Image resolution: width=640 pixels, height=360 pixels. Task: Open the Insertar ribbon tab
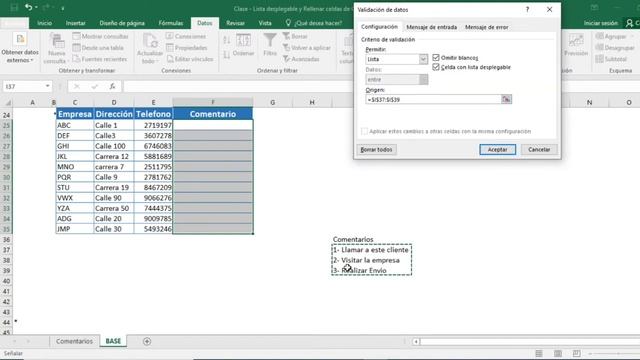(76, 23)
